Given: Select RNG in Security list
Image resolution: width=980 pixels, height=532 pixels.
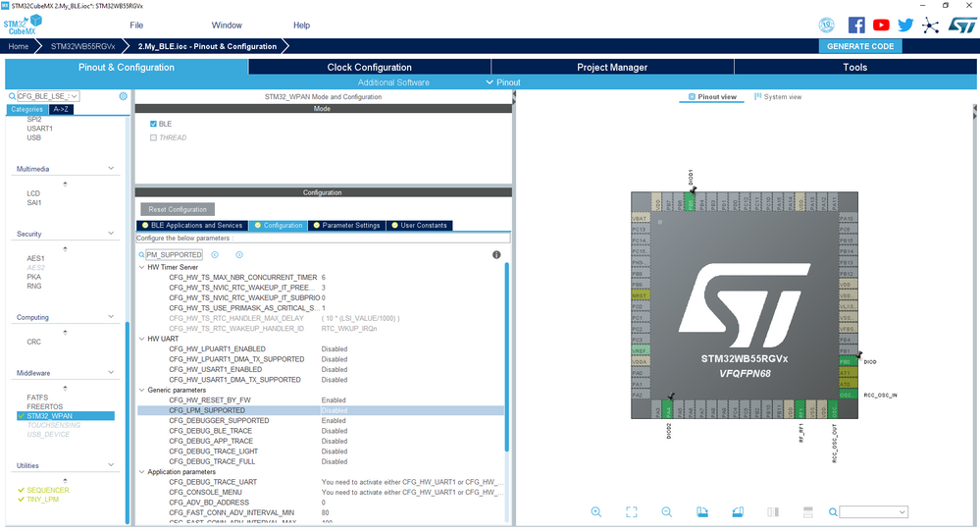Looking at the screenshot, I should [33, 287].
